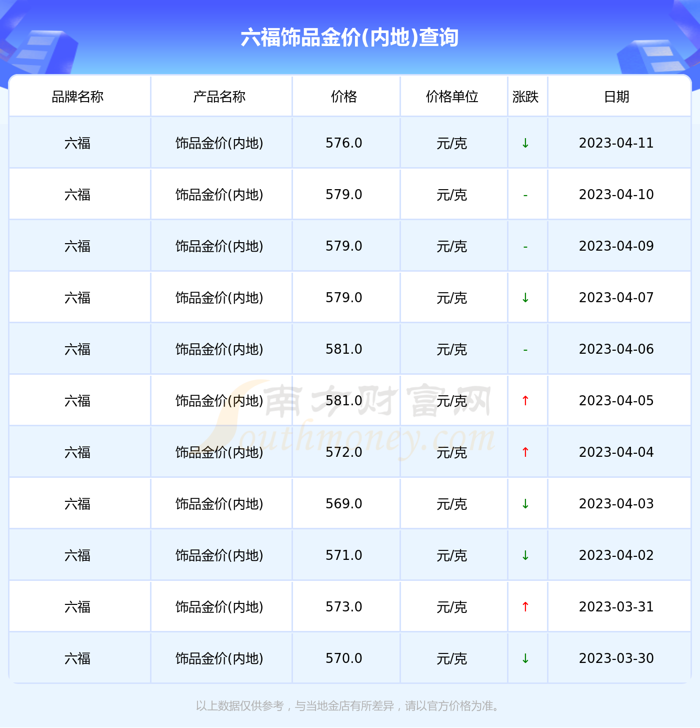Image resolution: width=700 pixels, height=728 pixels.
Task: Click the green down arrow in the 2023-04-03 row
Action: click(525, 504)
